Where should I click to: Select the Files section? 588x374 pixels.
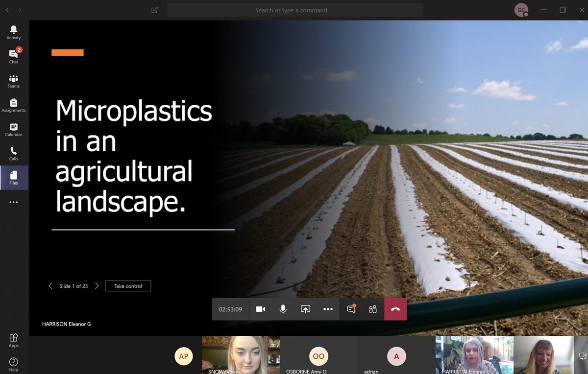14,178
